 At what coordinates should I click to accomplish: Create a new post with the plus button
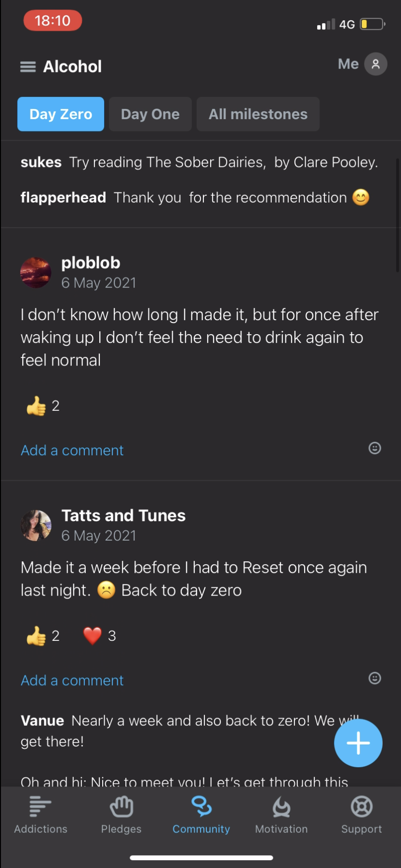[x=358, y=743]
